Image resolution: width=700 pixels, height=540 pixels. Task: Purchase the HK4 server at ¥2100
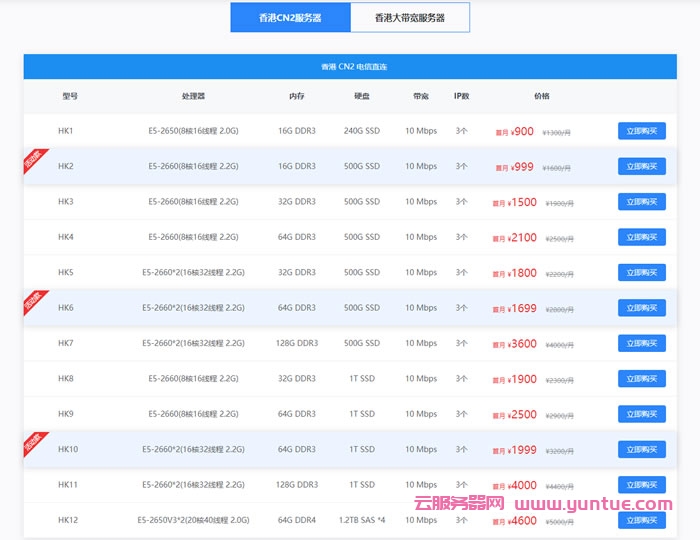(x=641, y=237)
